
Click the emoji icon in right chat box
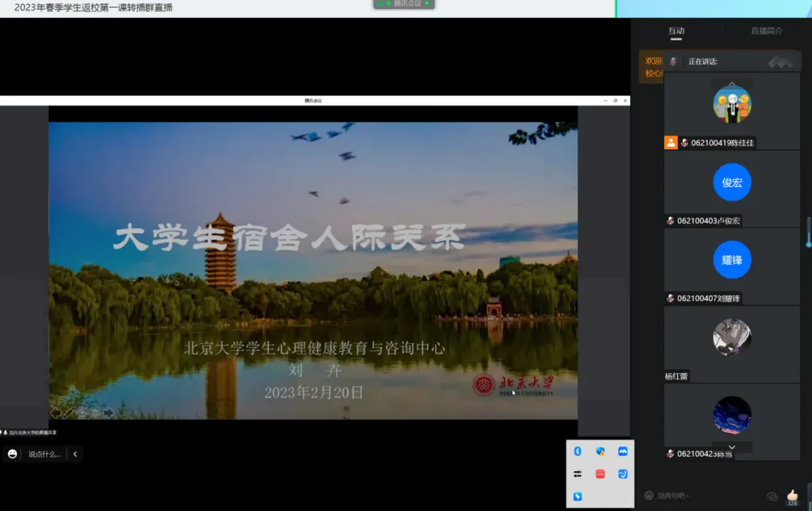649,496
